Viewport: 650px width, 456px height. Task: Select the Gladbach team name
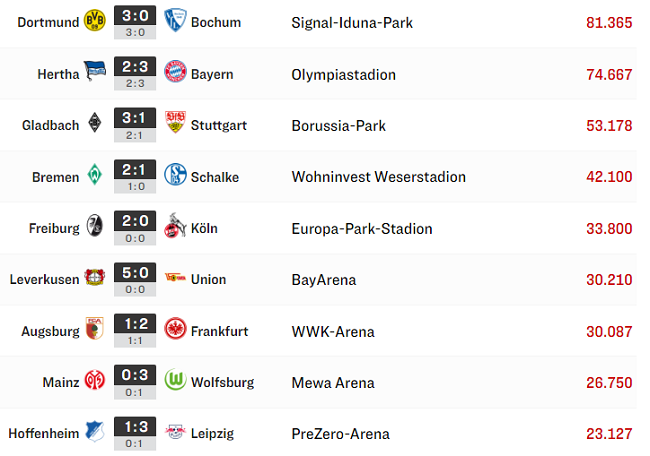[50, 125]
